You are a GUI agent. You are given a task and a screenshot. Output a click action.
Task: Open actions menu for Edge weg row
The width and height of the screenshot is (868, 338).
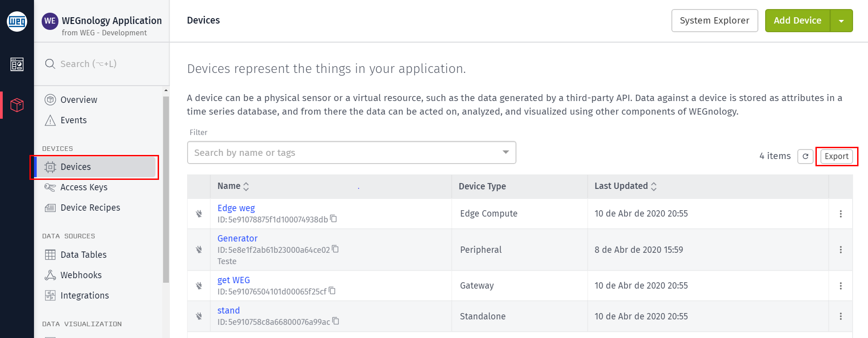coord(841,214)
